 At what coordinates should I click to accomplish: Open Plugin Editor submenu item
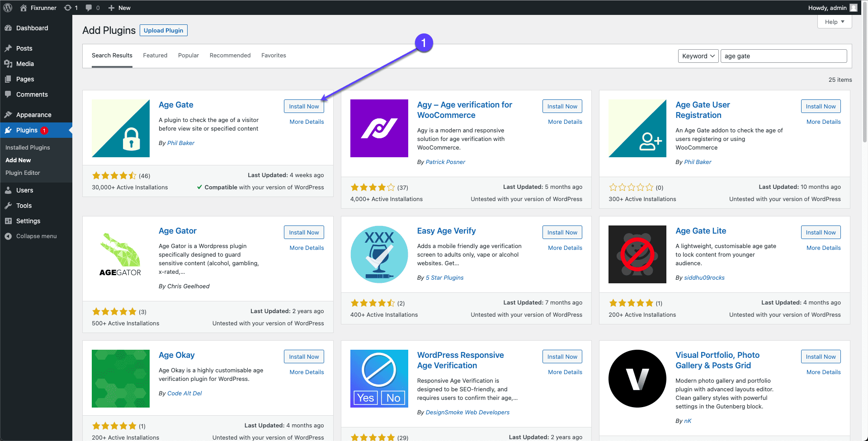pyautogui.click(x=23, y=173)
